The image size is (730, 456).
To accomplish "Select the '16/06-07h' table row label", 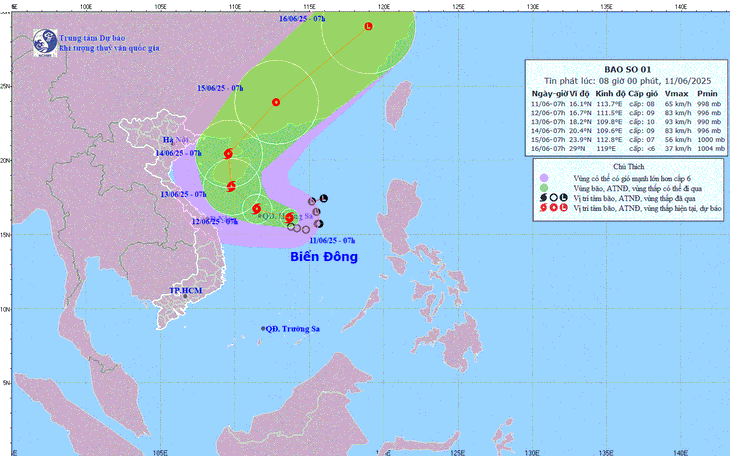I will [548, 149].
